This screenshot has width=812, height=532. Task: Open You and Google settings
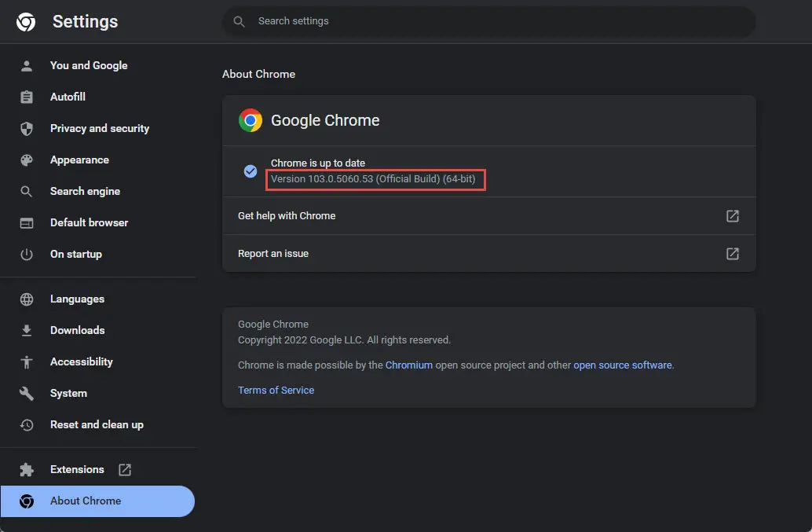[97, 66]
